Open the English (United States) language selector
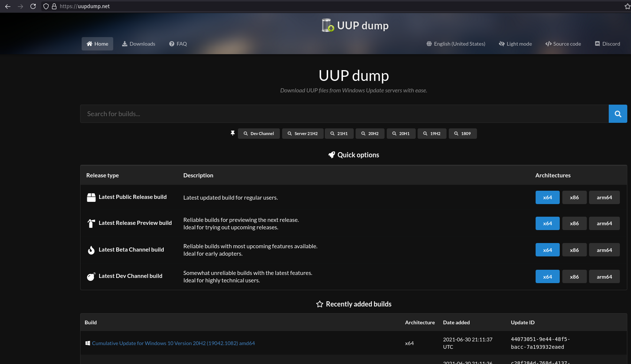The image size is (631, 364). [456, 44]
